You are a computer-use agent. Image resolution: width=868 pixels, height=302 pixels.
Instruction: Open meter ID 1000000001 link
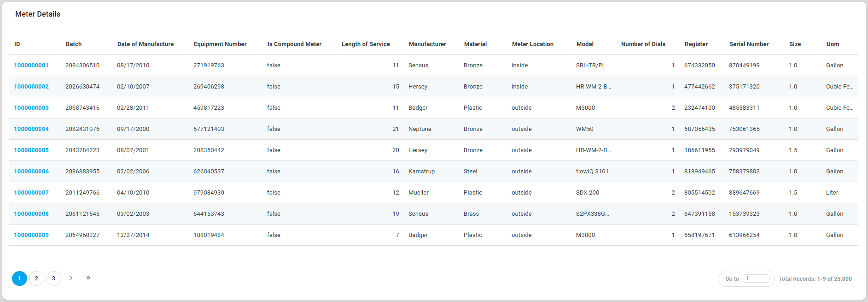[31, 65]
